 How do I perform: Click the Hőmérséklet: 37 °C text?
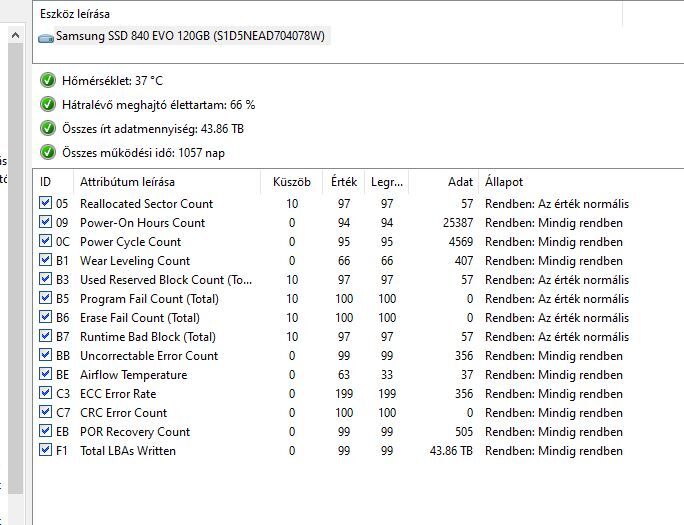coord(113,81)
